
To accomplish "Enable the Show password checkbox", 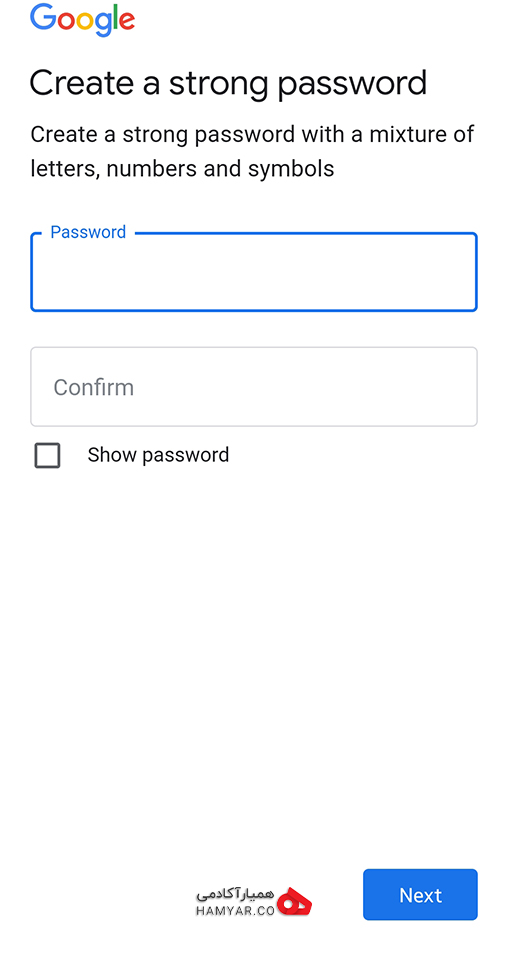I will [x=47, y=455].
